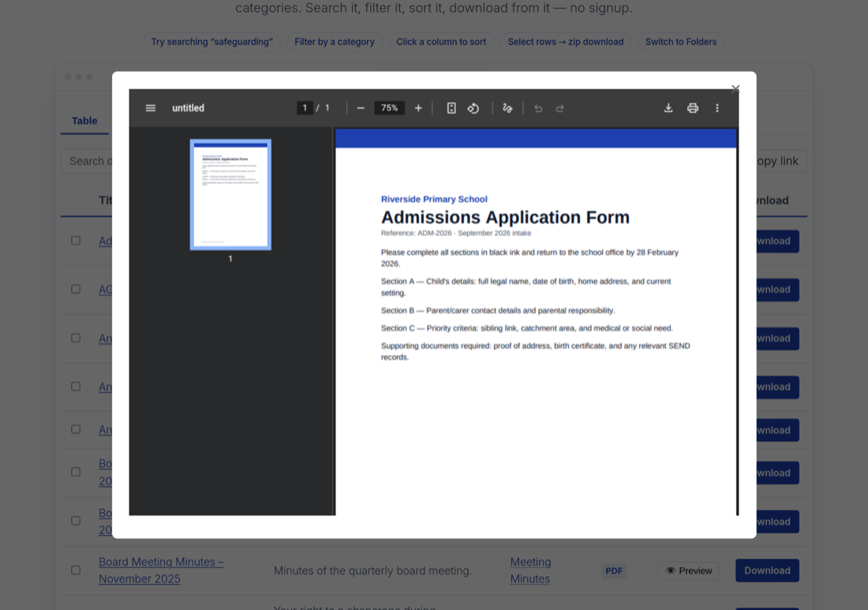The image size is (868, 610).
Task: Open the PDF viewer more actions menu
Action: [x=716, y=108]
